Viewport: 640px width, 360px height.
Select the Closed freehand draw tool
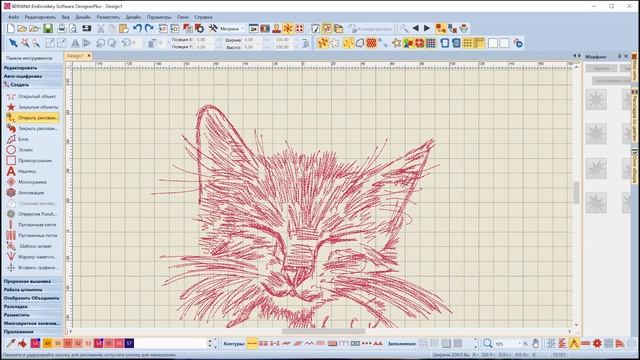(x=32, y=128)
